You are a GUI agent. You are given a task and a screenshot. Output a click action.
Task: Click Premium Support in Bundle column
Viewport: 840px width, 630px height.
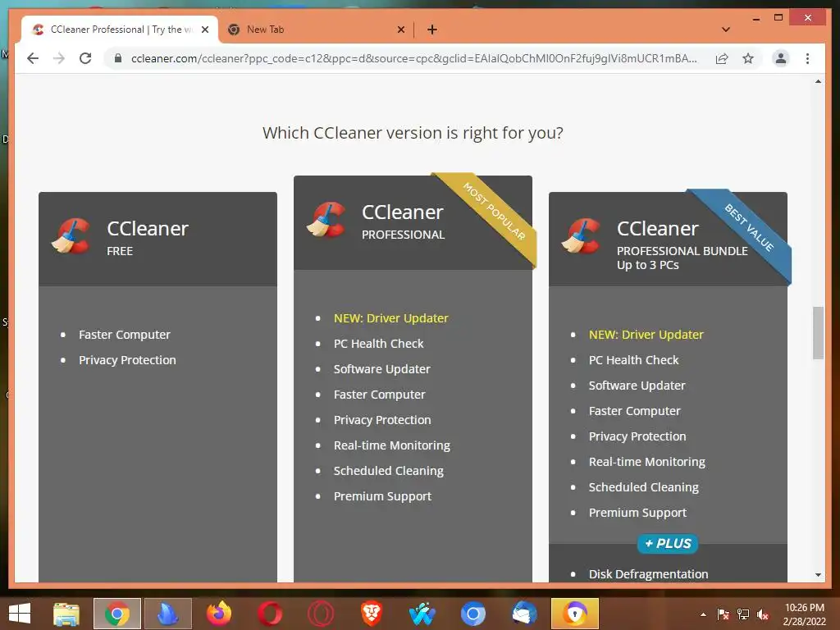[637, 513]
